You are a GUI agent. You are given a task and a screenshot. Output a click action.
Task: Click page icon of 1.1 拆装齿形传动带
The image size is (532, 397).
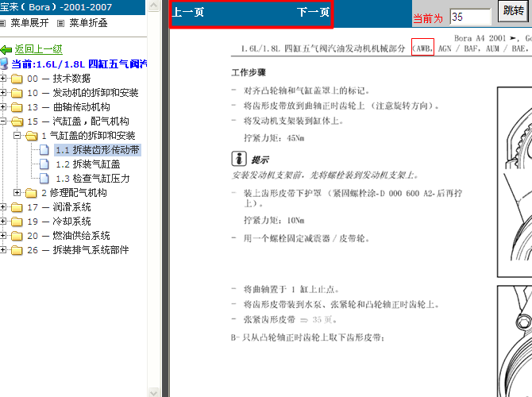pos(44,149)
